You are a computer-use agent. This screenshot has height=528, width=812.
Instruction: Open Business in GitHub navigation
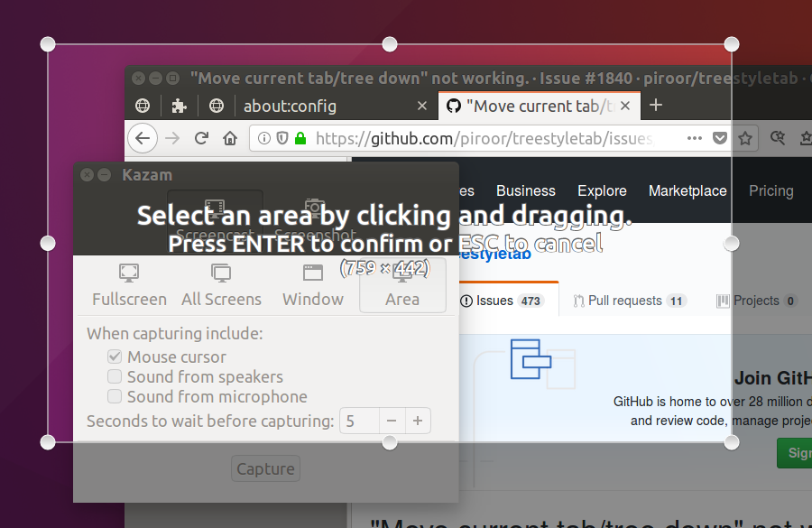(526, 190)
